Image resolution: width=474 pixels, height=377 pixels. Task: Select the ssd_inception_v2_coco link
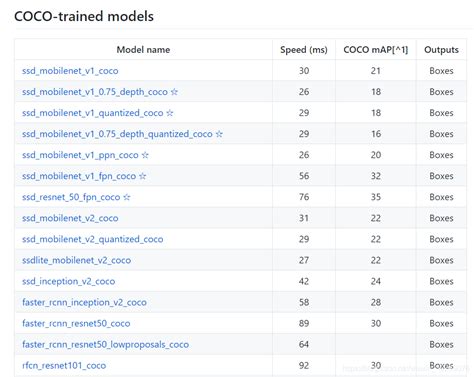[x=68, y=281]
